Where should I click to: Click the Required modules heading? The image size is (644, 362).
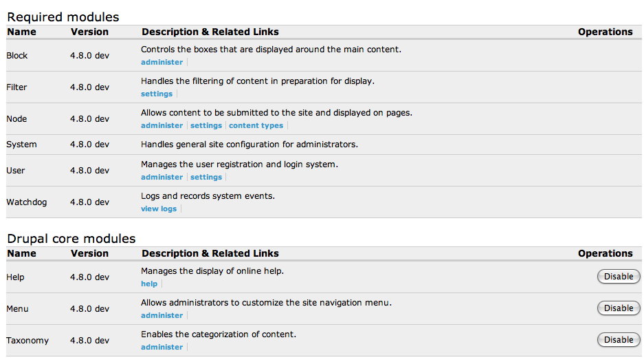pos(63,17)
